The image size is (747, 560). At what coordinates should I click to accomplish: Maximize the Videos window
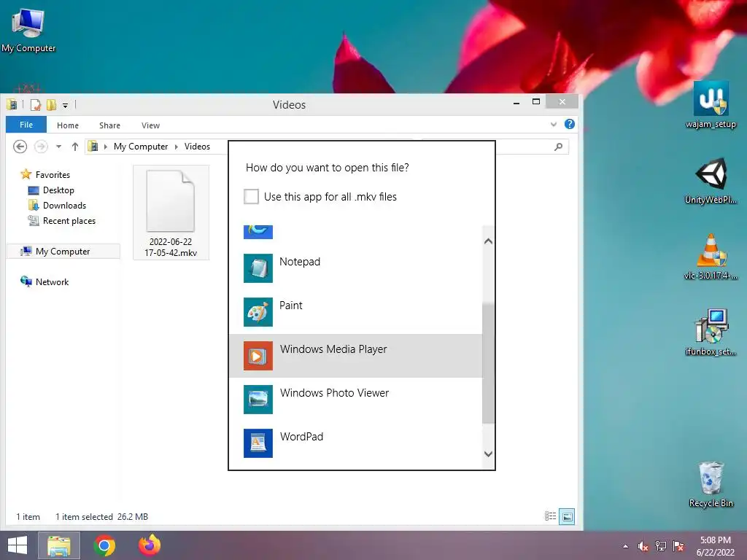pos(536,102)
